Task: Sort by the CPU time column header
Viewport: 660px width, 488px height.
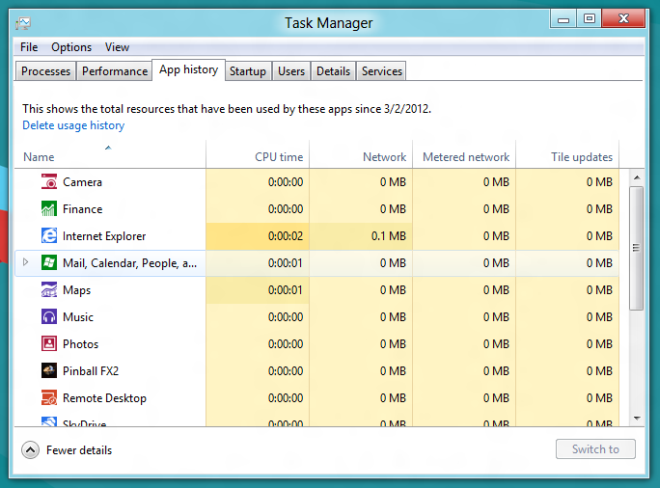Action: click(x=258, y=155)
